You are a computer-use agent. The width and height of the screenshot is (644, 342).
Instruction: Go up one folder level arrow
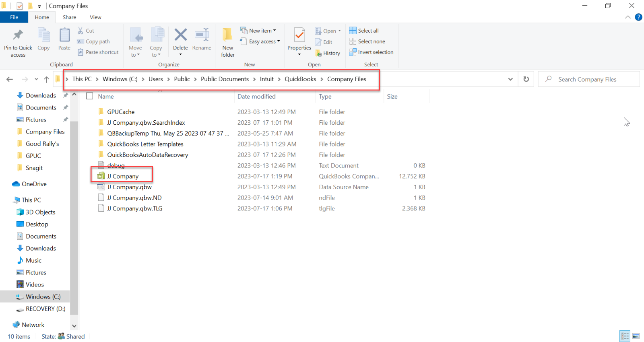[47, 79]
